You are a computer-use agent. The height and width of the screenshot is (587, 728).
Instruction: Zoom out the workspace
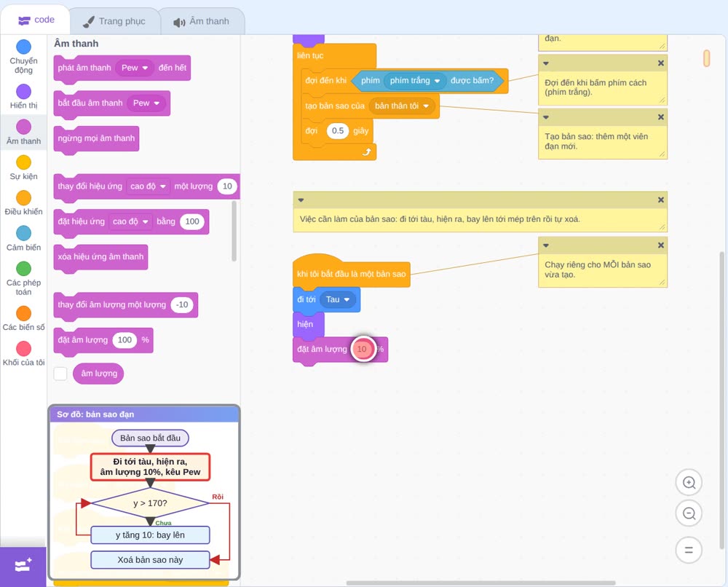(689, 513)
